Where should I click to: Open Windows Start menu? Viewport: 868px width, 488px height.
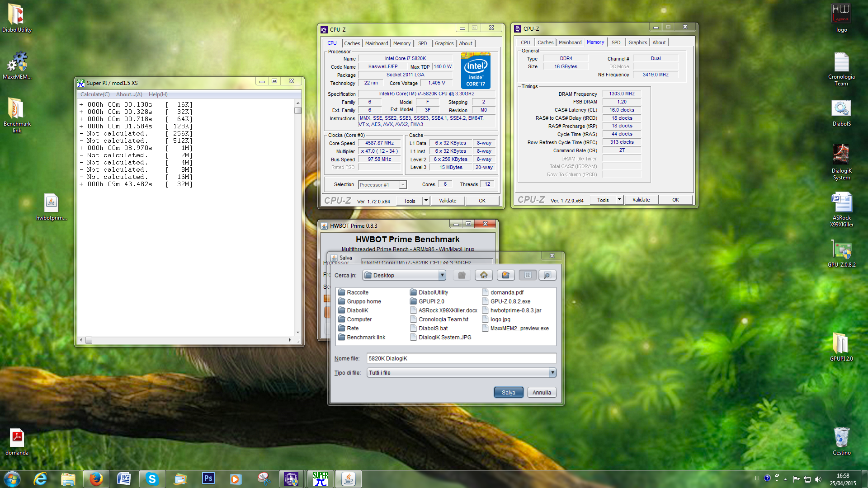point(12,479)
